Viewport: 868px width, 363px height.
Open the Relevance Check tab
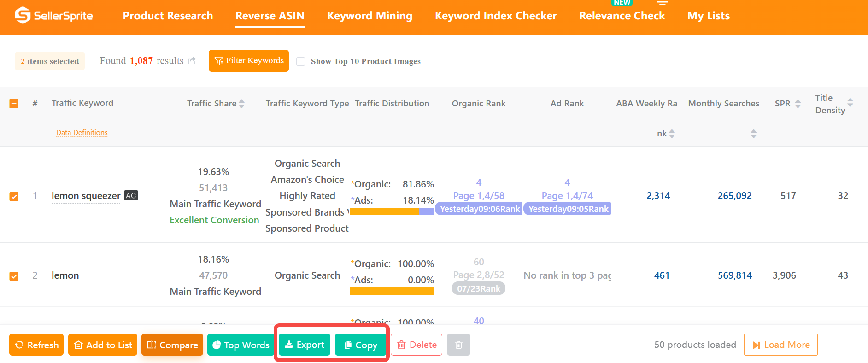(622, 16)
